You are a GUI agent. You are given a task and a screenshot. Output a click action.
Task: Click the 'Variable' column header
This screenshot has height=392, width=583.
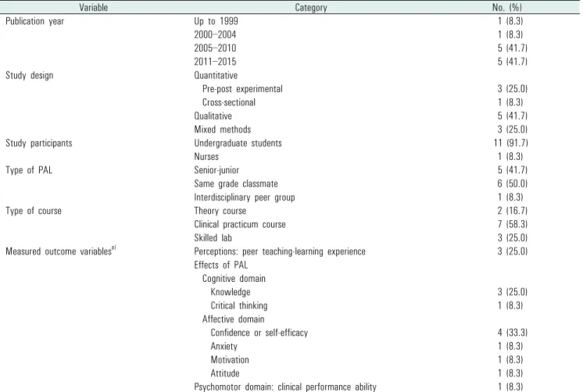pyautogui.click(x=93, y=8)
